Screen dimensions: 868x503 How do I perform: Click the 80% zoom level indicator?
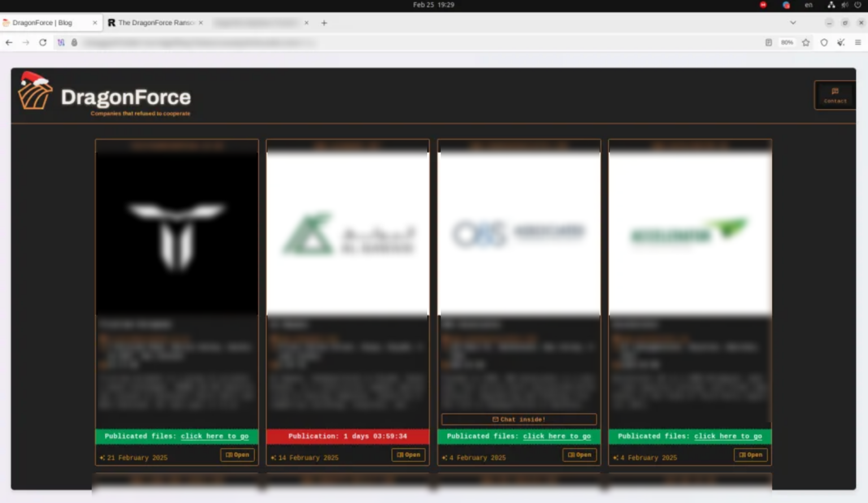(787, 42)
